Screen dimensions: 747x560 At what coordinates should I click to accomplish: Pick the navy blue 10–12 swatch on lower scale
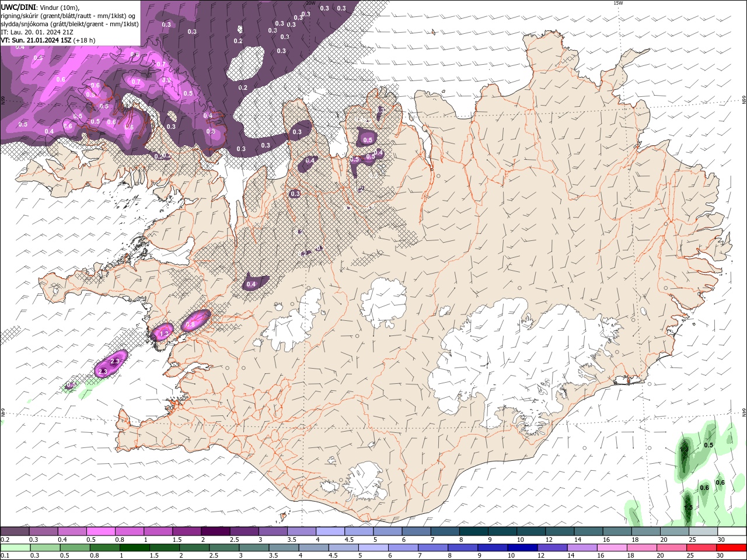[x=522, y=548]
